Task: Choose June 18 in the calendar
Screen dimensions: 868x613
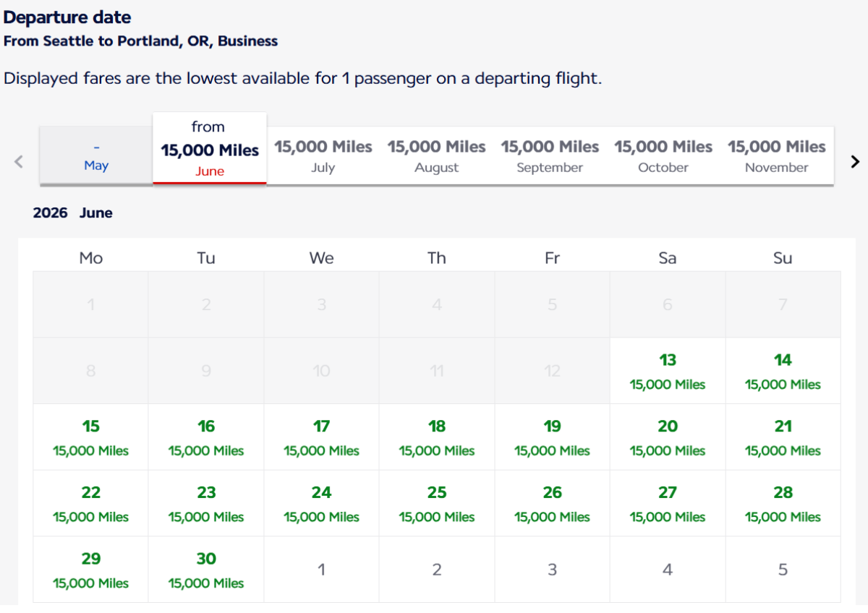Action: click(x=437, y=437)
